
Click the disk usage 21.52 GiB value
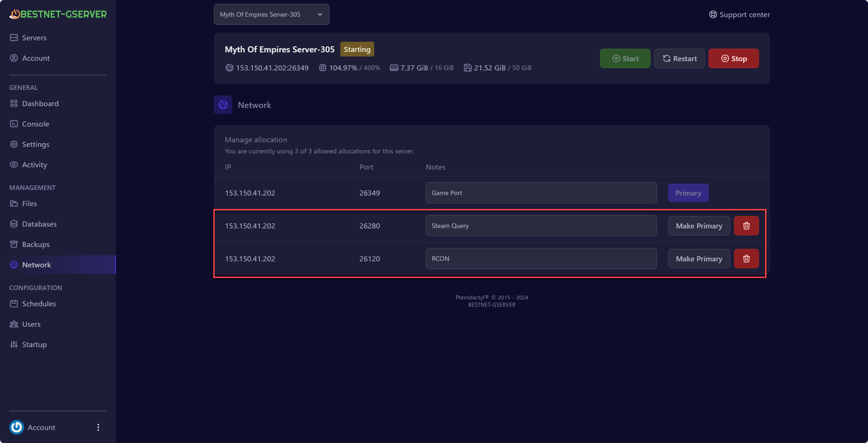(490, 68)
